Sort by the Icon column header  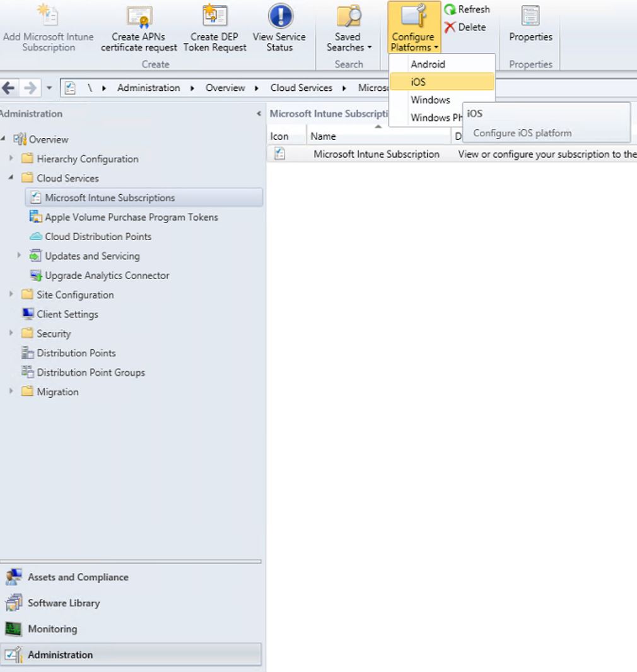pyautogui.click(x=286, y=136)
